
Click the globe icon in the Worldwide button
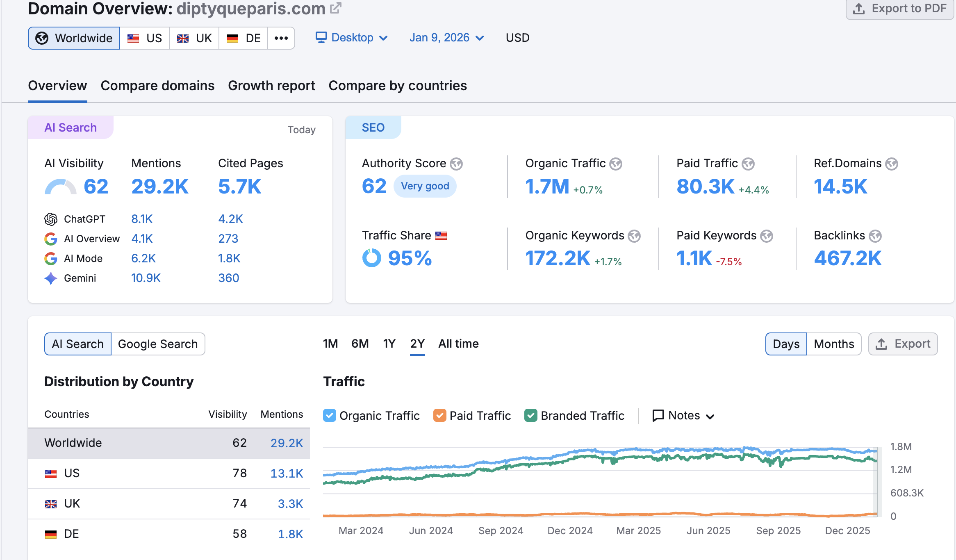click(42, 38)
